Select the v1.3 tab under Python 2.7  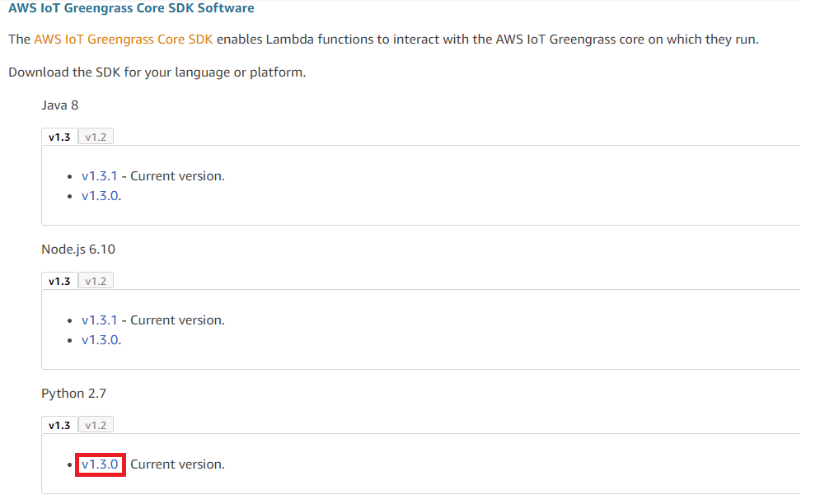pyautogui.click(x=59, y=425)
